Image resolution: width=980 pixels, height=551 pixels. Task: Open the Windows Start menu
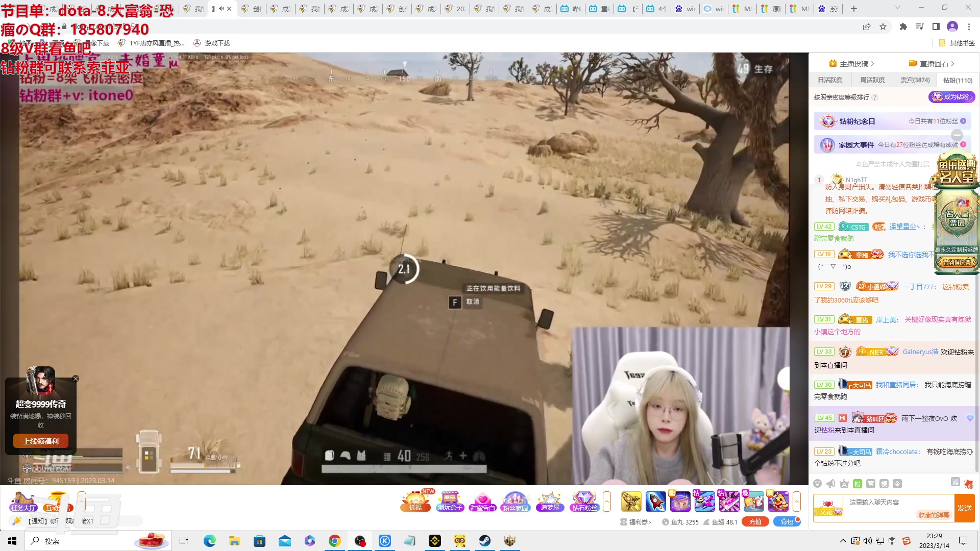click(x=12, y=541)
